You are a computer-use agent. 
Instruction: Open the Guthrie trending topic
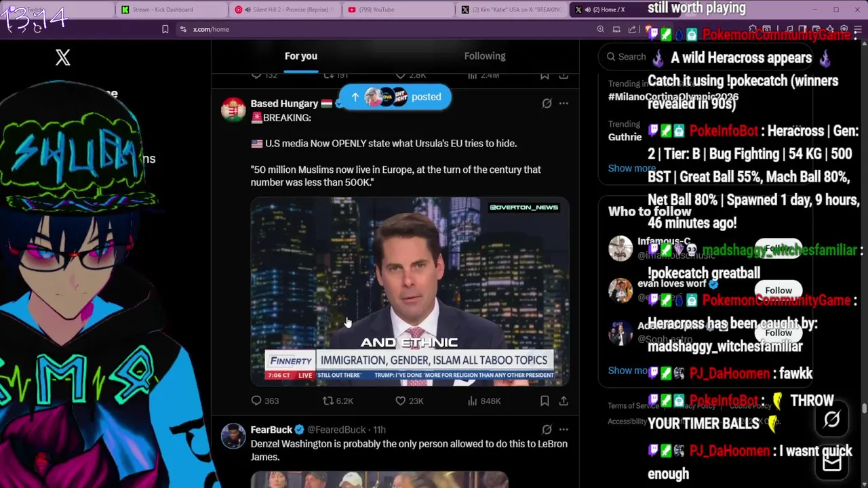click(625, 137)
